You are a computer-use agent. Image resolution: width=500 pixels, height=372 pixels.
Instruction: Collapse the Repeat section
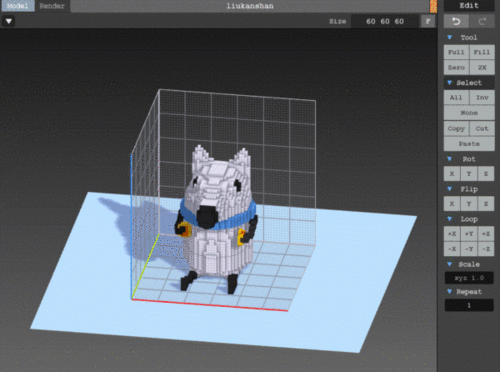(x=450, y=292)
